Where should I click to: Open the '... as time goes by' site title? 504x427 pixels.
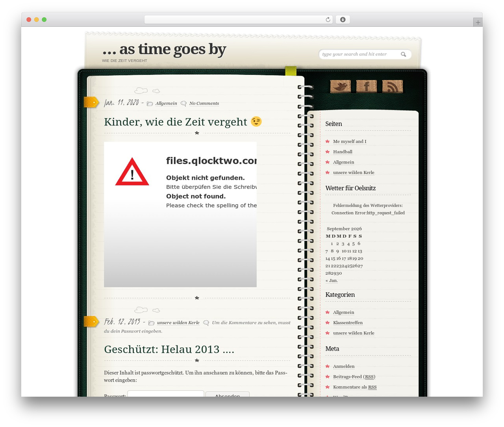point(164,49)
